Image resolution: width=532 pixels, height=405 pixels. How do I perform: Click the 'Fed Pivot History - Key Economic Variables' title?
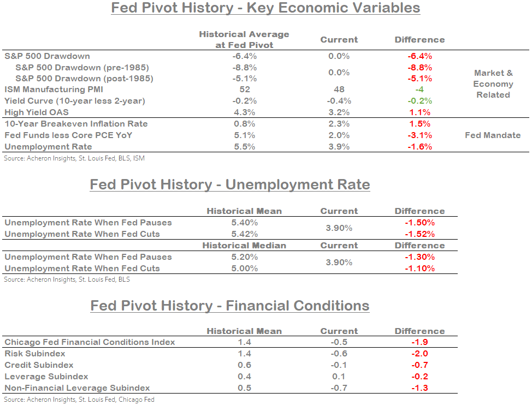[265, 8]
